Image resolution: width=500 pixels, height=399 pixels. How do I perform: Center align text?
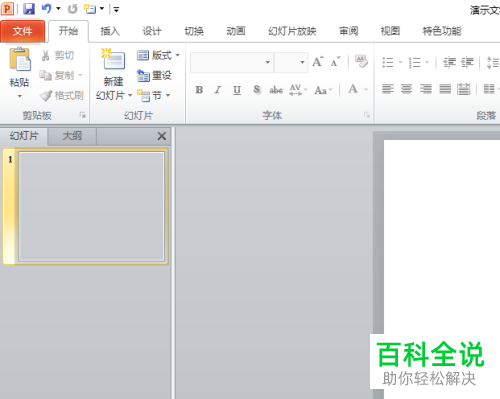coord(406,89)
